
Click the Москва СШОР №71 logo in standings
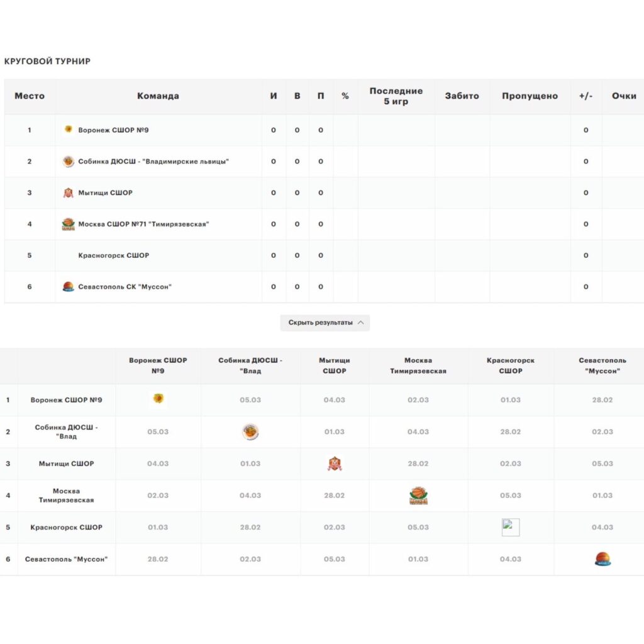(x=68, y=225)
